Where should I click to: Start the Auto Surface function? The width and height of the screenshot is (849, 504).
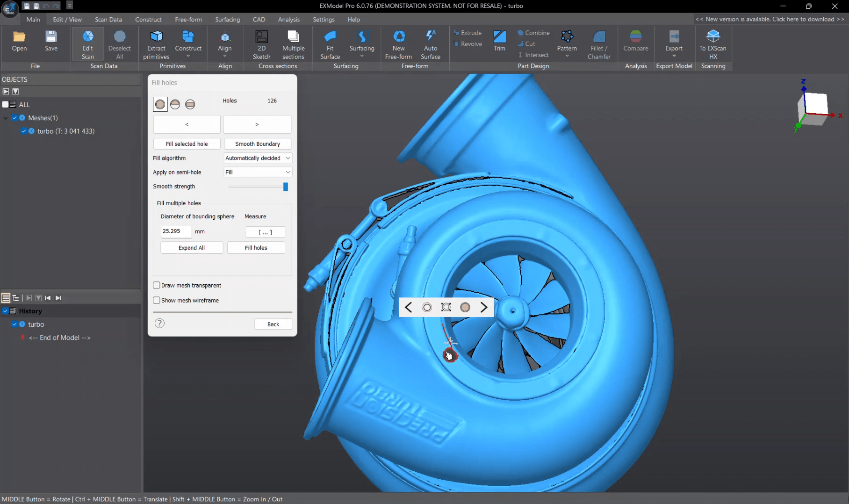coord(430,43)
